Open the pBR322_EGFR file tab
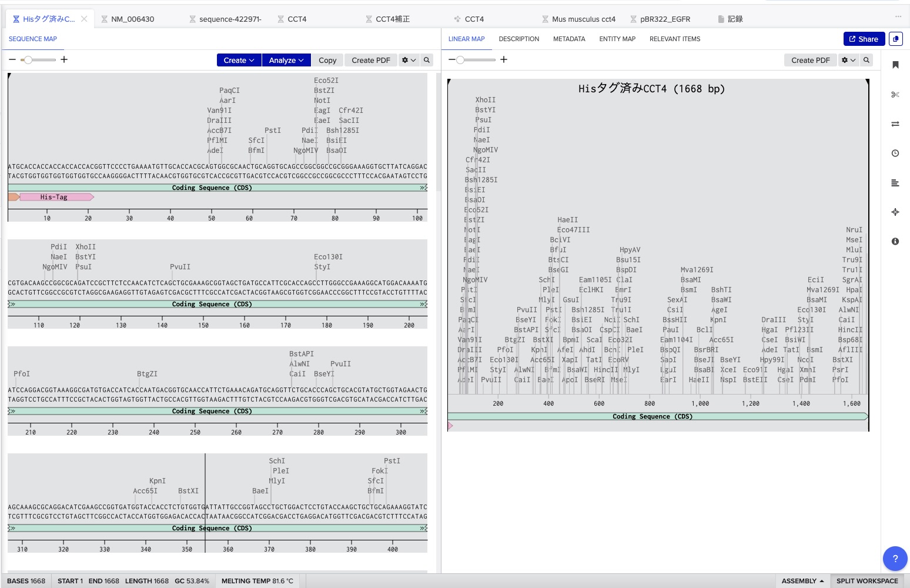 665,19
